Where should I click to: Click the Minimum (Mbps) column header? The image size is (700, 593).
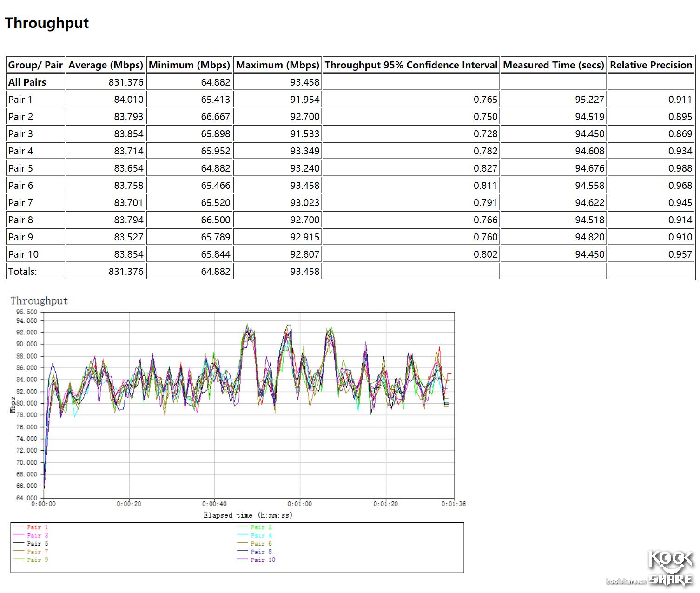pos(189,65)
